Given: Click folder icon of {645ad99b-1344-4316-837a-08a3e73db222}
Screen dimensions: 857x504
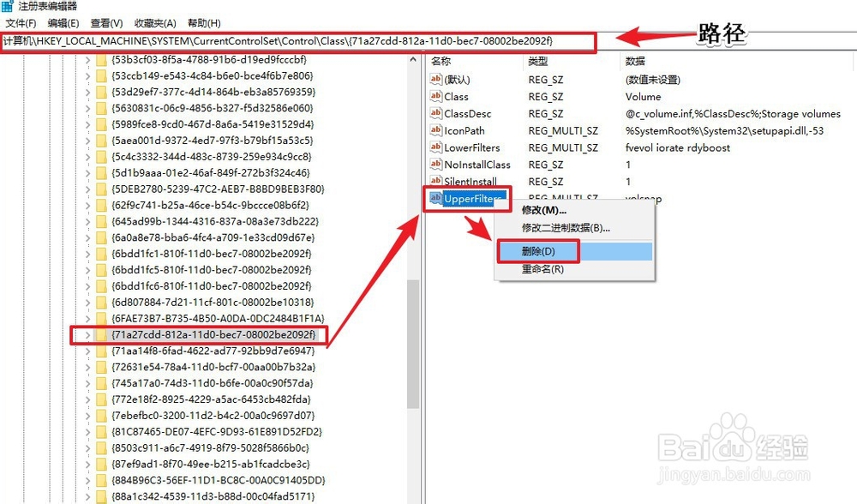Looking at the screenshot, I should point(101,221).
